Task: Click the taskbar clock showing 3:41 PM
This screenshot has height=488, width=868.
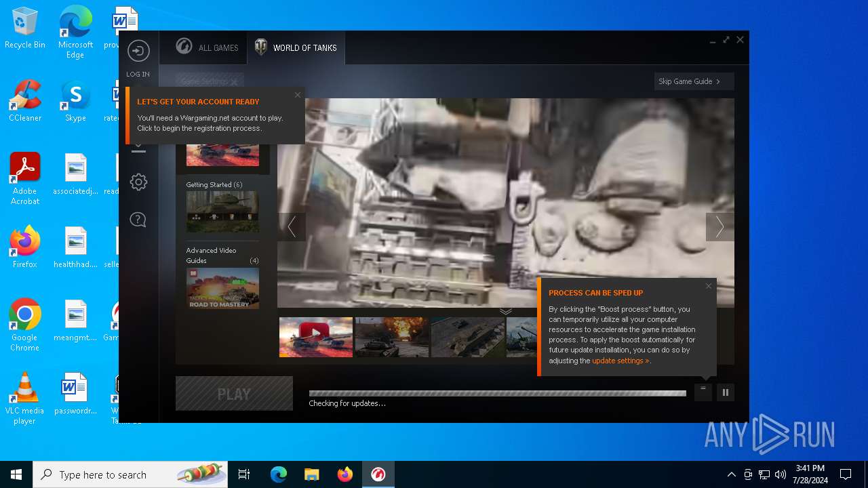Action: pyautogui.click(x=810, y=474)
